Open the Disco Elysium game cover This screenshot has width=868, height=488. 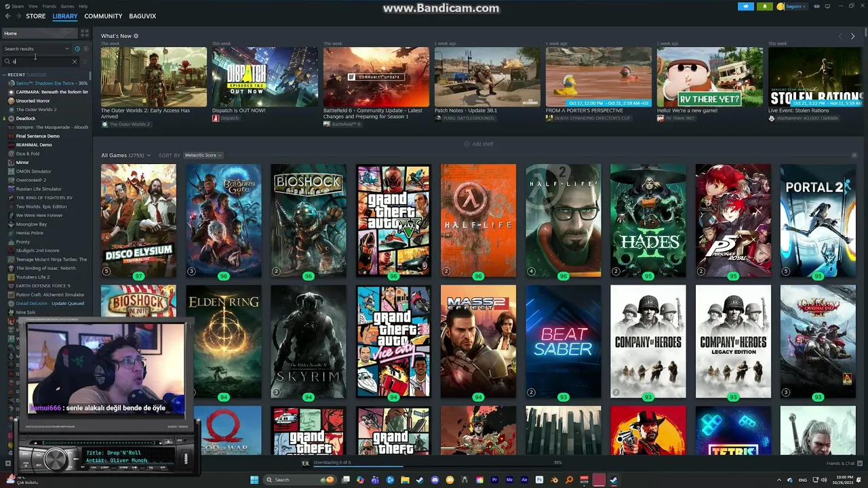point(138,220)
